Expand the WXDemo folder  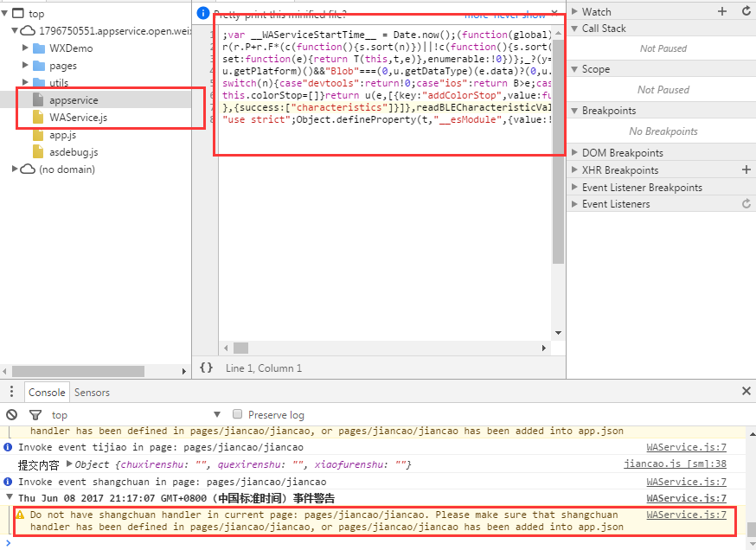tap(25, 48)
